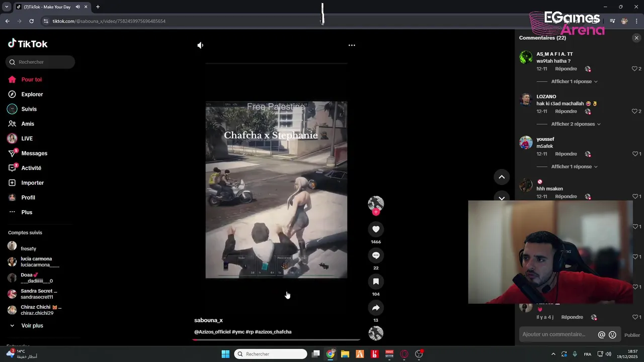Like youssef's m5afek comment
Image resolution: width=644 pixels, height=362 pixels.
[x=634, y=154]
